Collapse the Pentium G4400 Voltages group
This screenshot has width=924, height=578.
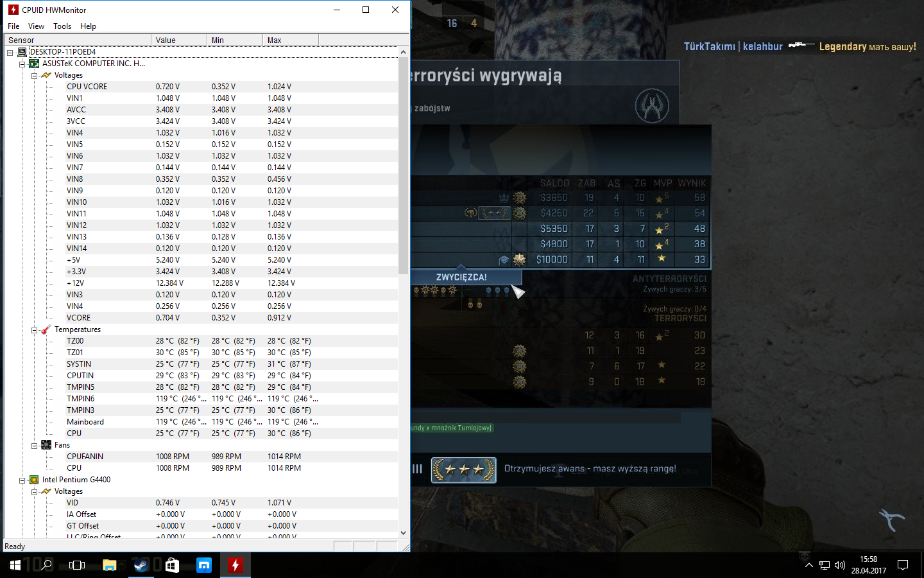point(34,491)
